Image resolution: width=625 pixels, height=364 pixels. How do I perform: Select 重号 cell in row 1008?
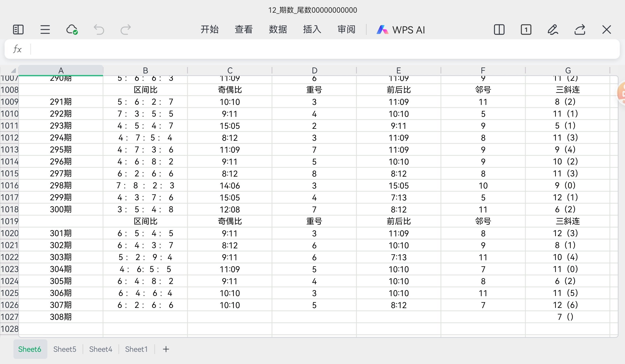(314, 90)
